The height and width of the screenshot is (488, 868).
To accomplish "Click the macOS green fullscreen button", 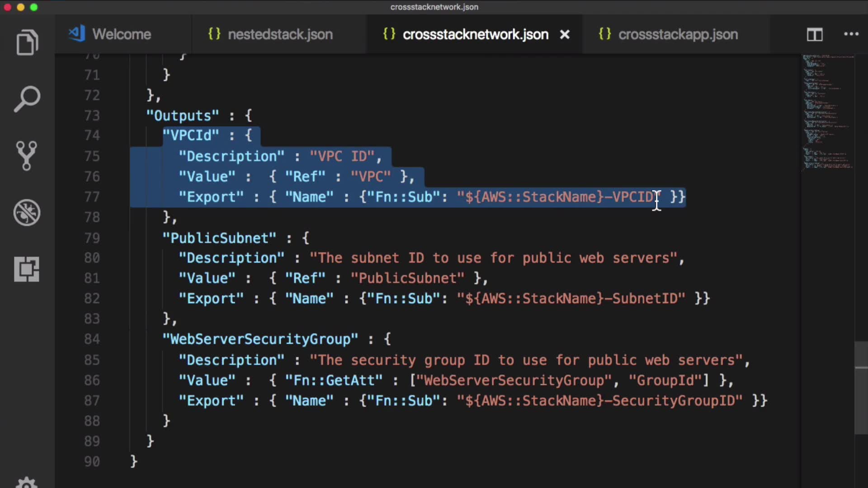I will (x=34, y=7).
